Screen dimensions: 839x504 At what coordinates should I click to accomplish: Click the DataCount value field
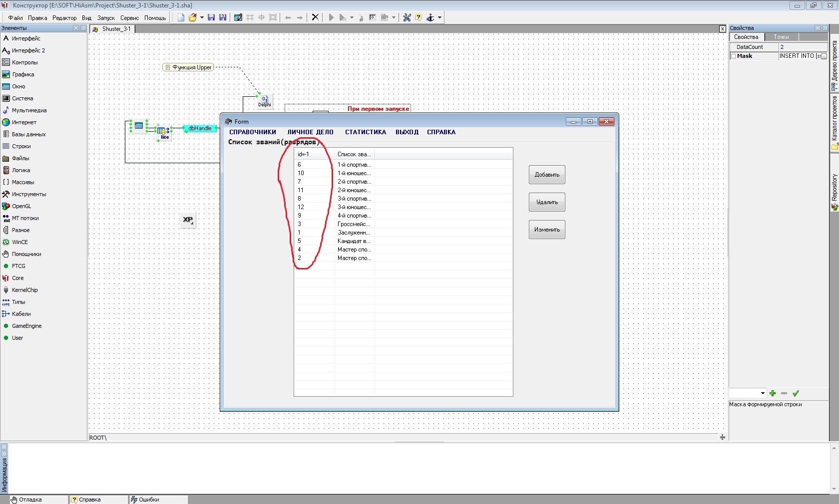pyautogui.click(x=803, y=47)
